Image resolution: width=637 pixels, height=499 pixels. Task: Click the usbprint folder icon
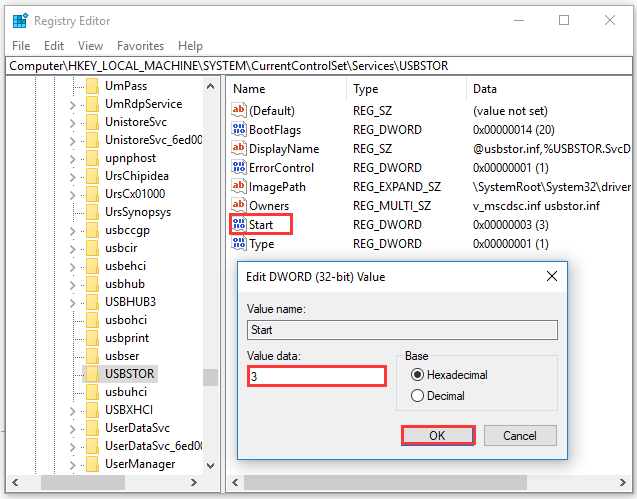coord(92,338)
